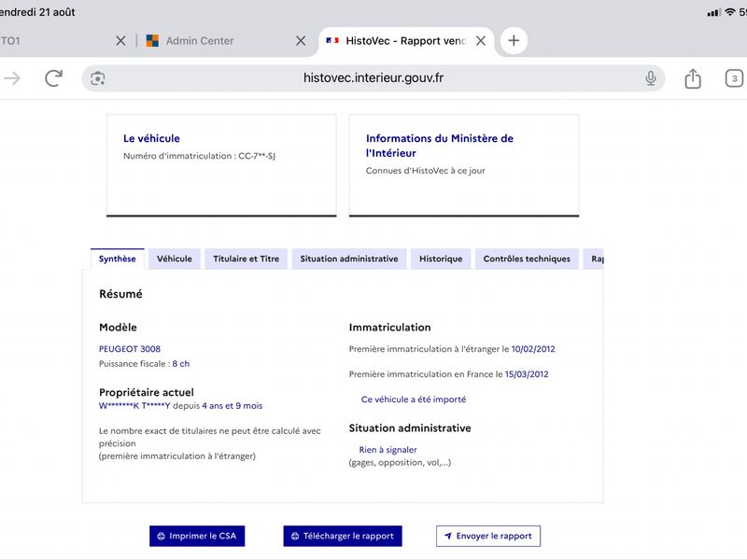The image size is (747, 560).
Task: Reload the page with the refresh icon
Action: click(53, 78)
